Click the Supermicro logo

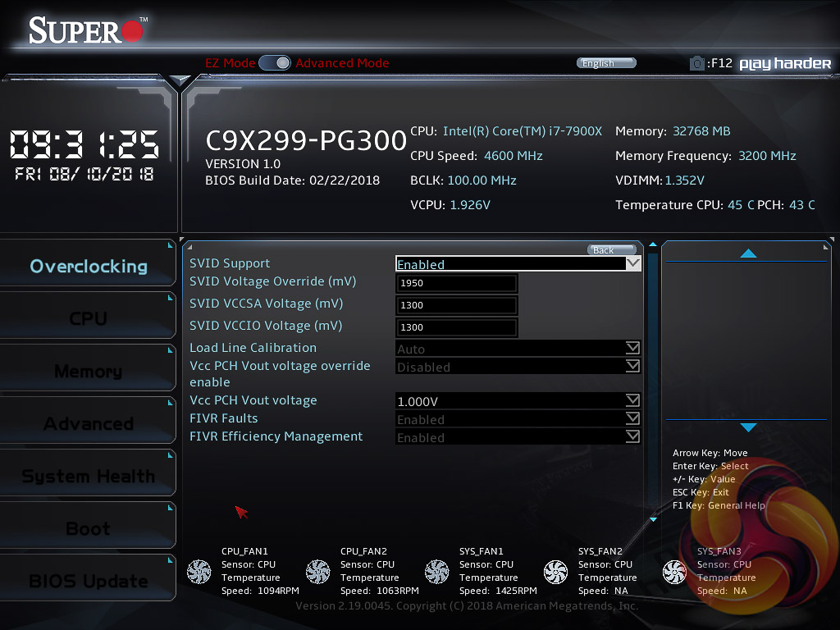tap(88, 30)
